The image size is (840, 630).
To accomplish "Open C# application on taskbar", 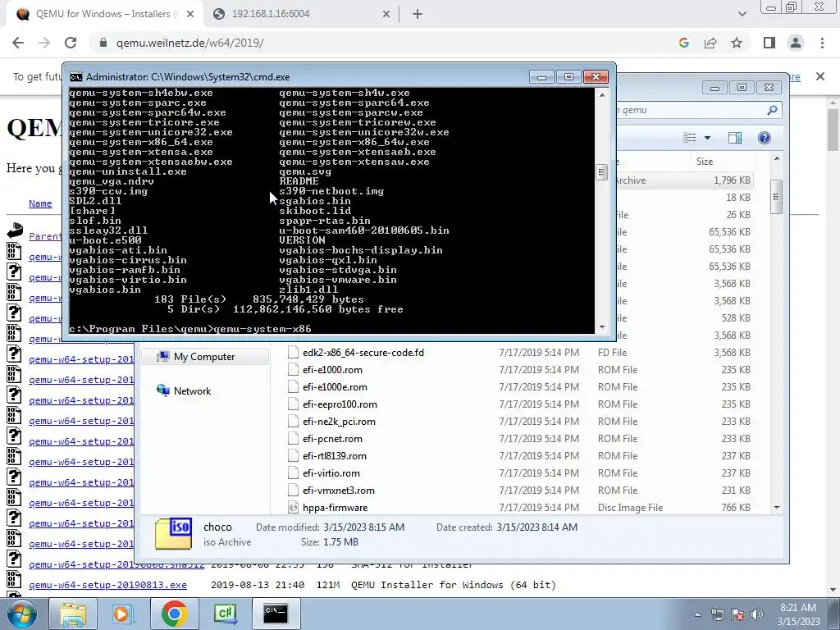I will click(225, 614).
